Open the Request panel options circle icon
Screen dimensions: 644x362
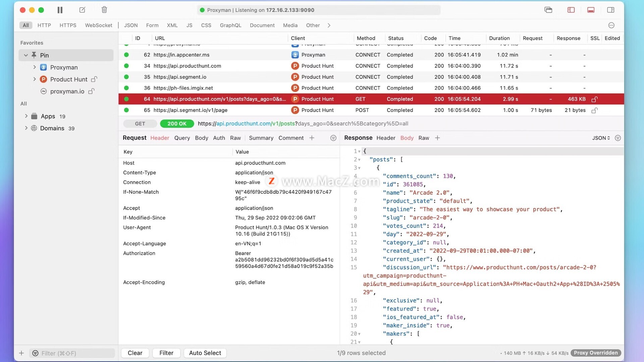point(333,138)
